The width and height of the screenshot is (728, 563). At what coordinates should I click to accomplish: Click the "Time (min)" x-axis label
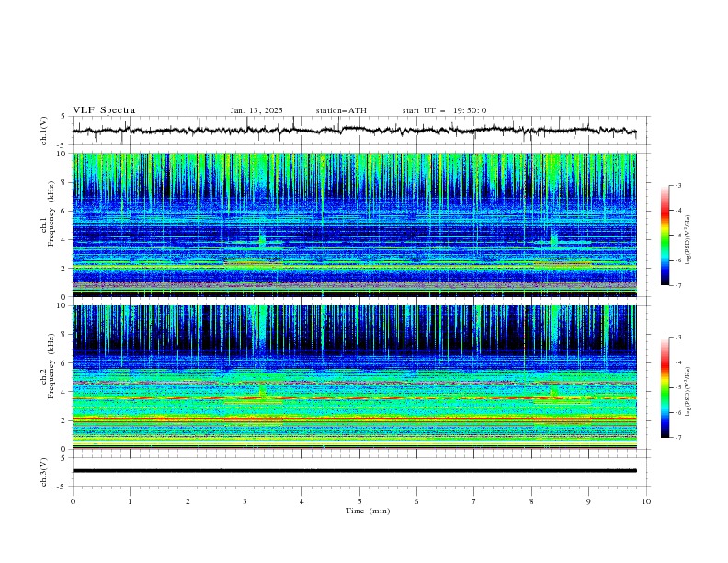coord(368,511)
